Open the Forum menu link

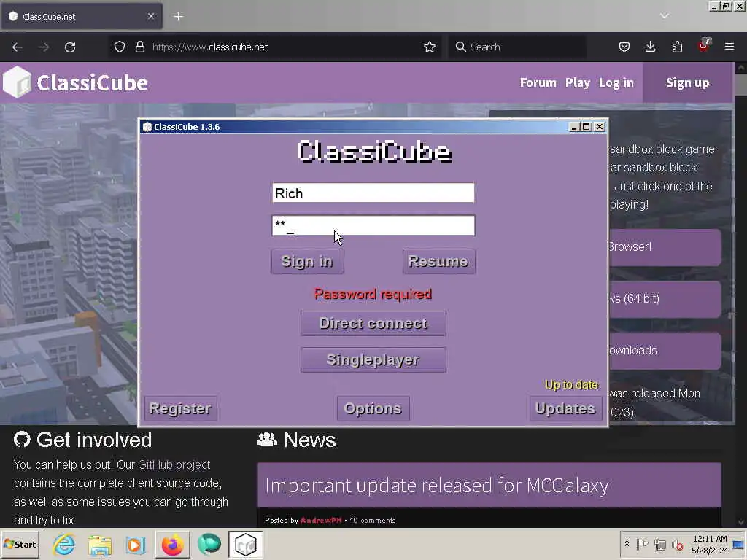538,82
